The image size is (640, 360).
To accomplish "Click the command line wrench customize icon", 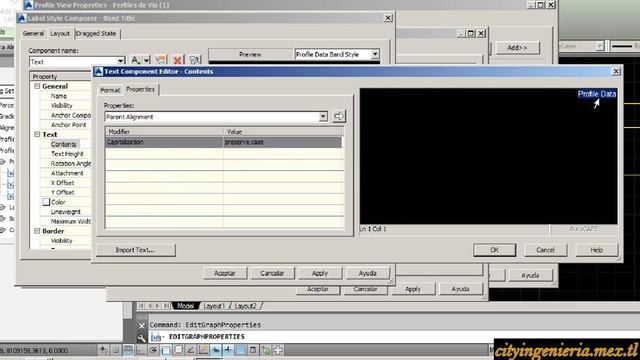I will coord(142,337).
